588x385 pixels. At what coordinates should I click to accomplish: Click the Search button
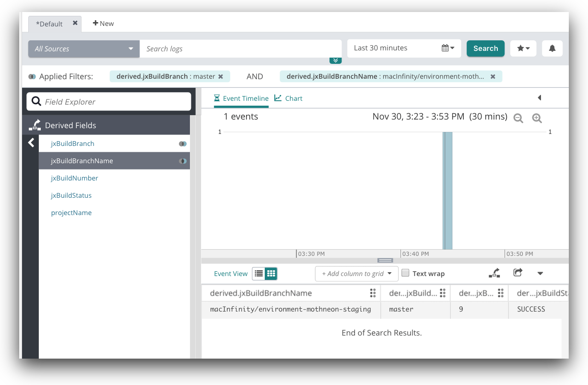[x=485, y=48]
